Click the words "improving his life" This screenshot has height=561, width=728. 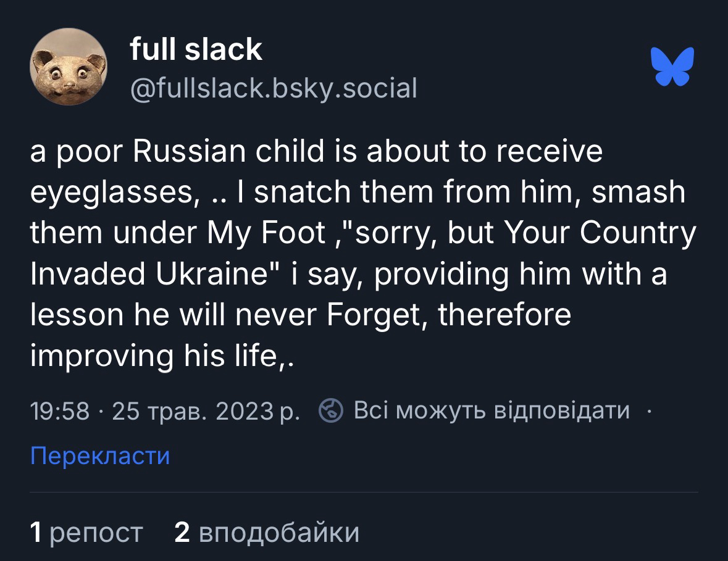click(x=151, y=355)
